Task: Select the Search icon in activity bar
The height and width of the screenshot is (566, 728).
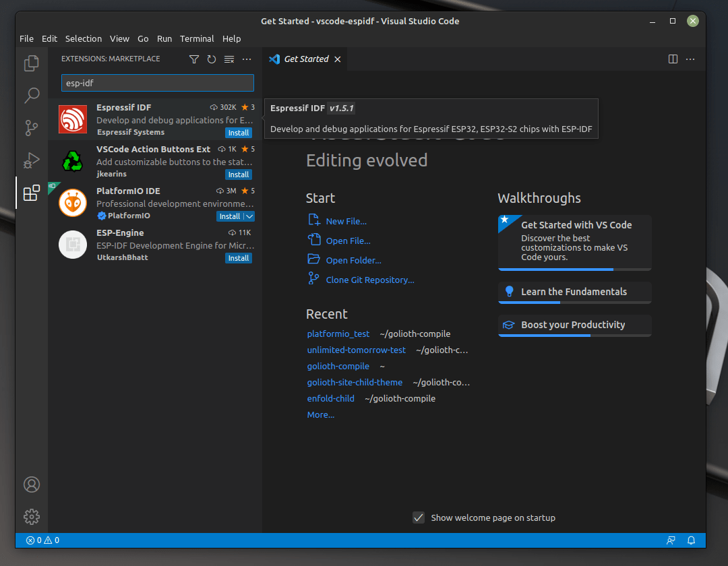Action: [31, 95]
